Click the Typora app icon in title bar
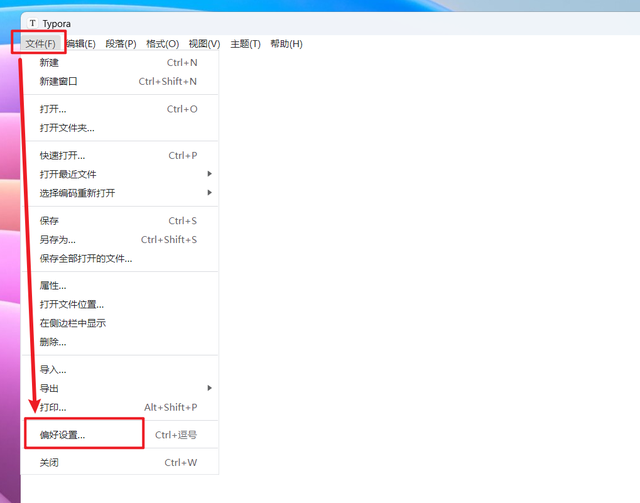The image size is (640, 503). (33, 23)
